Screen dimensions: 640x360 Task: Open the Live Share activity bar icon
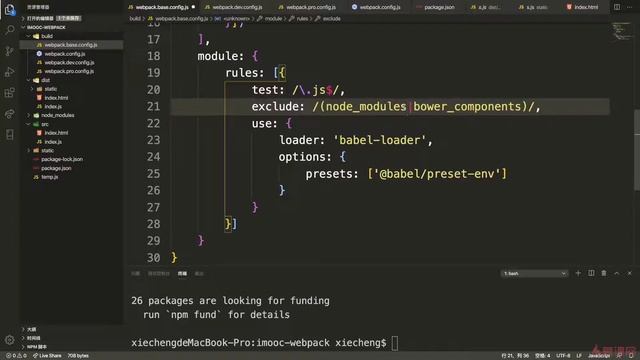9,114
